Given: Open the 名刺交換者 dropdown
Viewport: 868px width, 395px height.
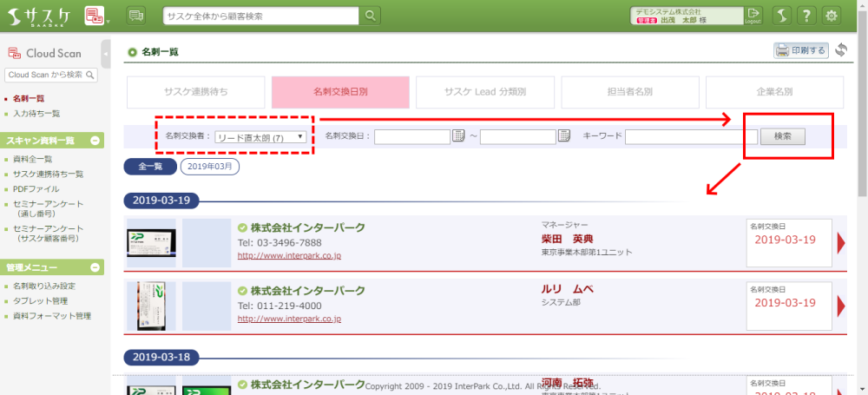Looking at the screenshot, I should (x=260, y=137).
